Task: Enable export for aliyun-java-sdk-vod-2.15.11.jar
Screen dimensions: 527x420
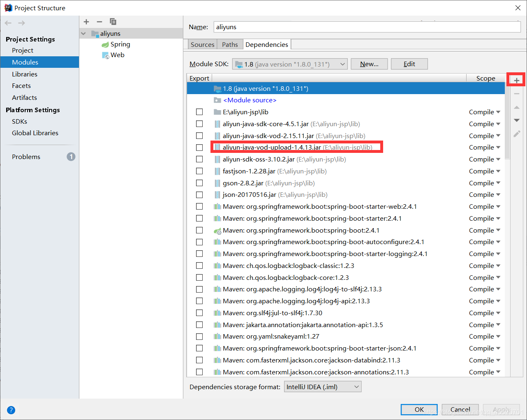Action: pos(199,136)
